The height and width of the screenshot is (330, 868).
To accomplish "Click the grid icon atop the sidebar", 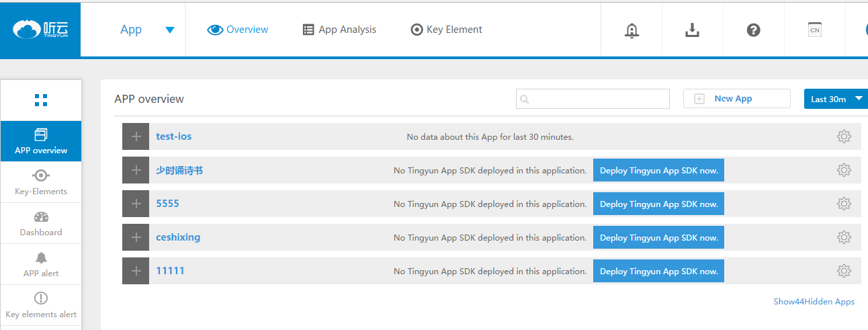I will [41, 100].
